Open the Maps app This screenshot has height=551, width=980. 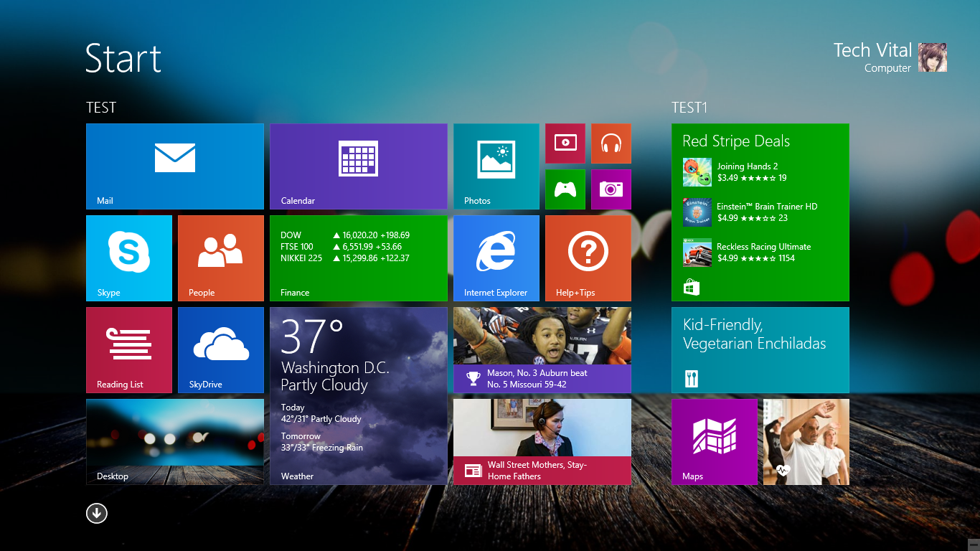[x=714, y=441]
